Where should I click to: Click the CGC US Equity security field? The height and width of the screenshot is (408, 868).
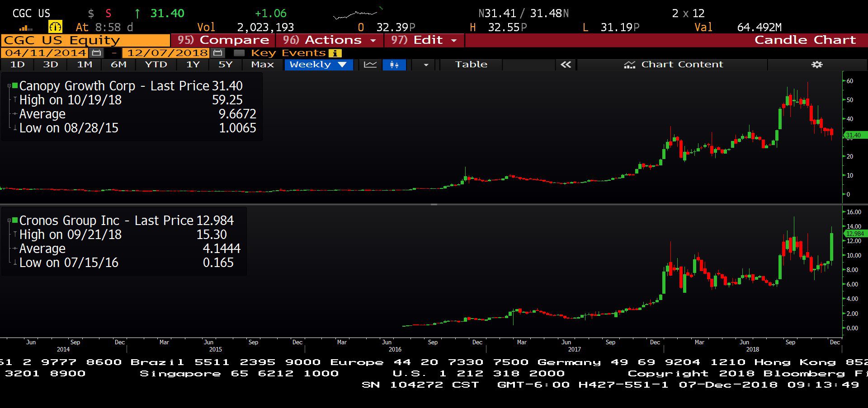point(85,40)
